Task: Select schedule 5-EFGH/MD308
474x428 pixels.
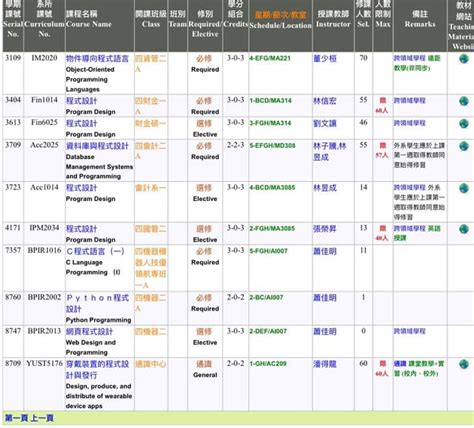Action: [272, 146]
